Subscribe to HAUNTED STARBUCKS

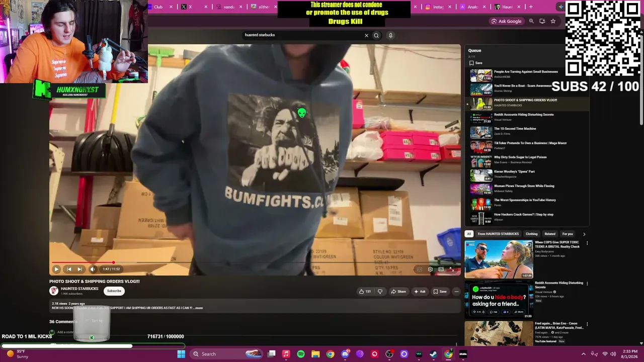click(114, 291)
